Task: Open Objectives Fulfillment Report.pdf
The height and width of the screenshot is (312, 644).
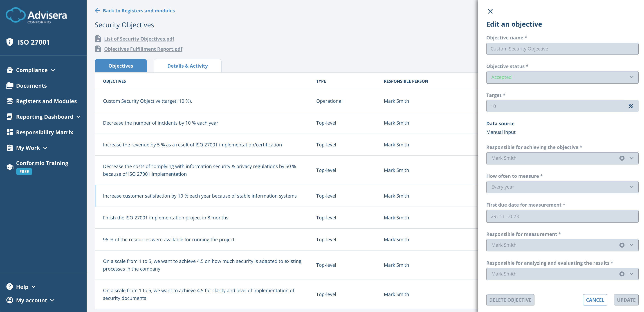Action: 143,49
